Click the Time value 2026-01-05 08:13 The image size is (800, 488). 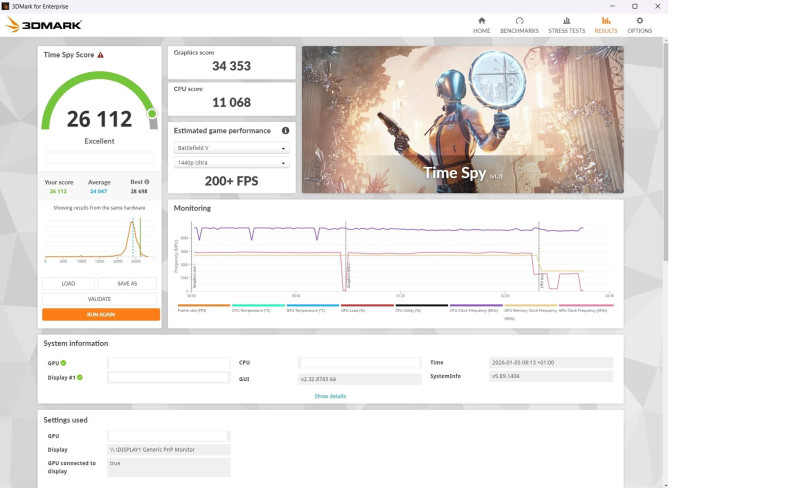[x=551, y=363]
